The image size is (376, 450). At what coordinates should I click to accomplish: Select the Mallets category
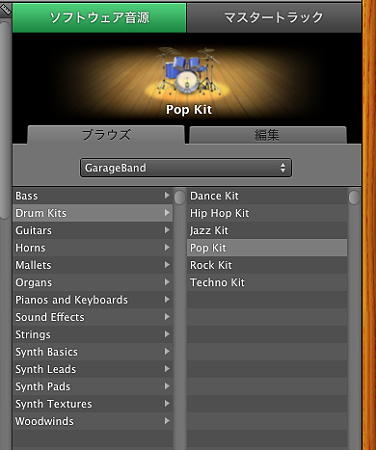click(93, 265)
